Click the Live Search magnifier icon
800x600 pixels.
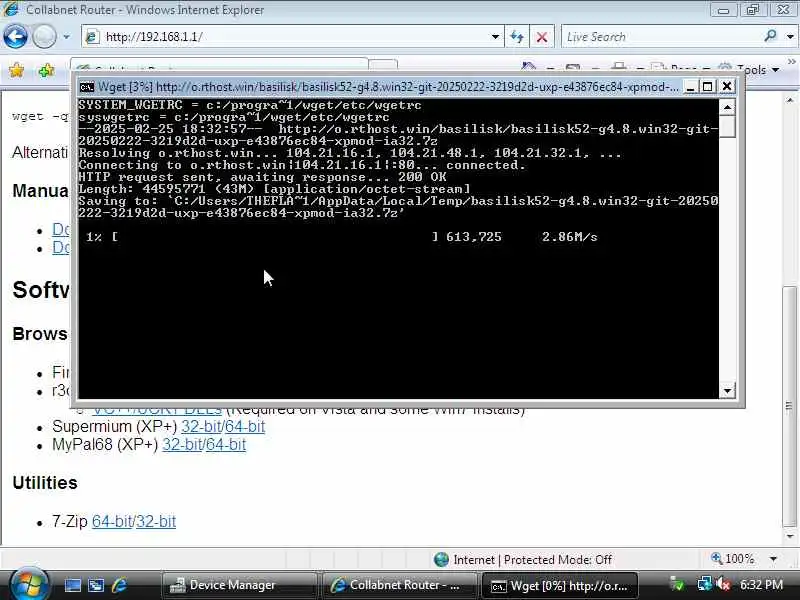click(x=770, y=36)
